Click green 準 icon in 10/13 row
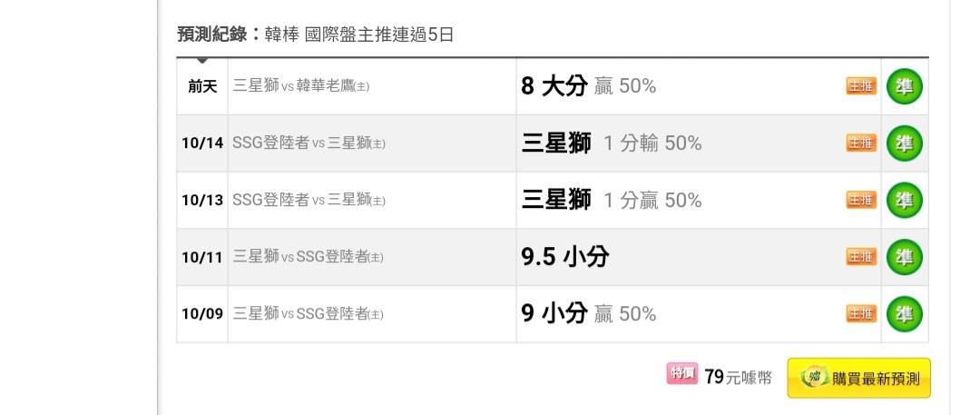 904,200
